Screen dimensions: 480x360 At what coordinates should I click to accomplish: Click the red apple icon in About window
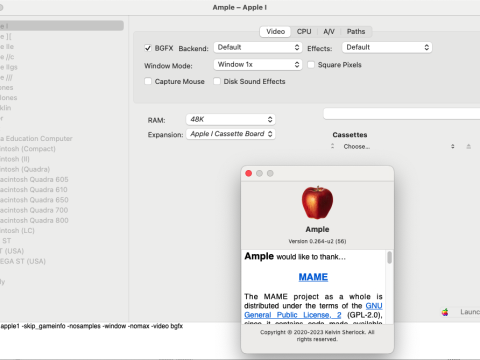click(317, 203)
